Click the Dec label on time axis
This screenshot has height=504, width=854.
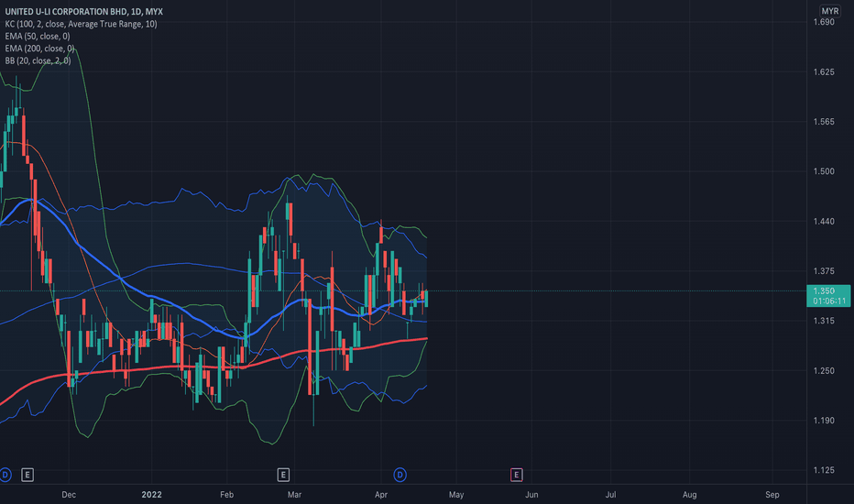(69, 495)
